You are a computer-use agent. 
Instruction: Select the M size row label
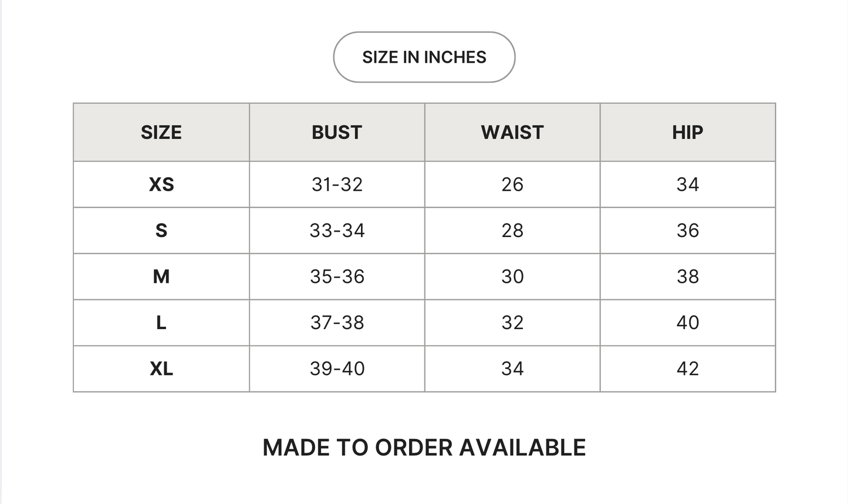click(161, 276)
